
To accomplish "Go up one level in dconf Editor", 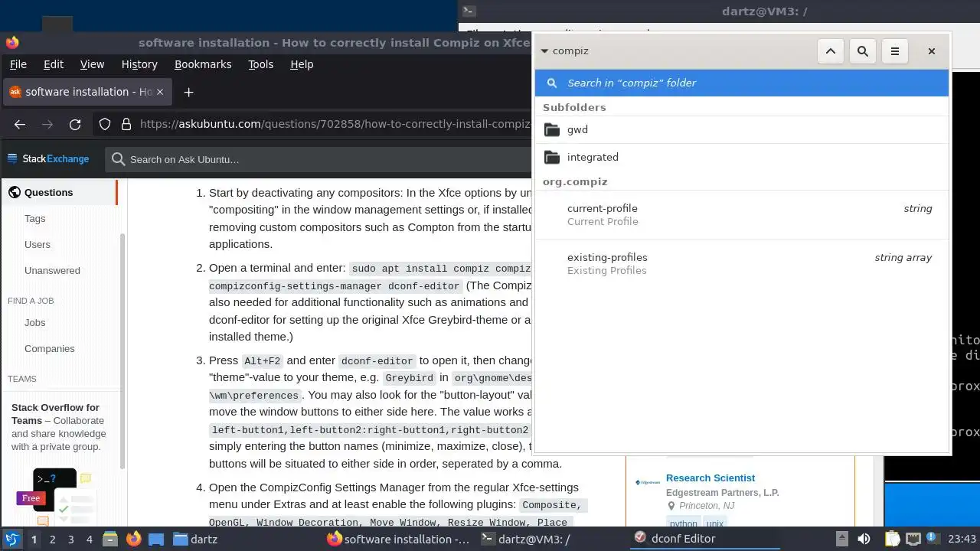I will 831,51.
